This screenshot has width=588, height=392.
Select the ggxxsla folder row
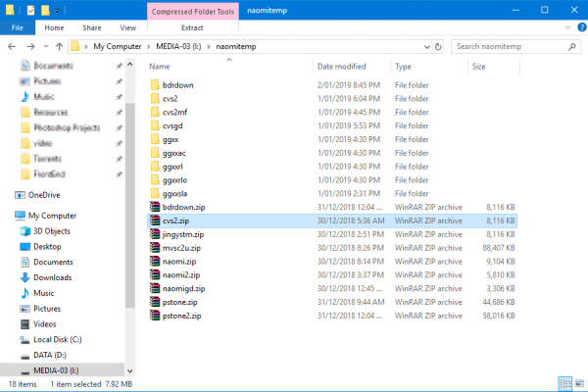point(332,193)
